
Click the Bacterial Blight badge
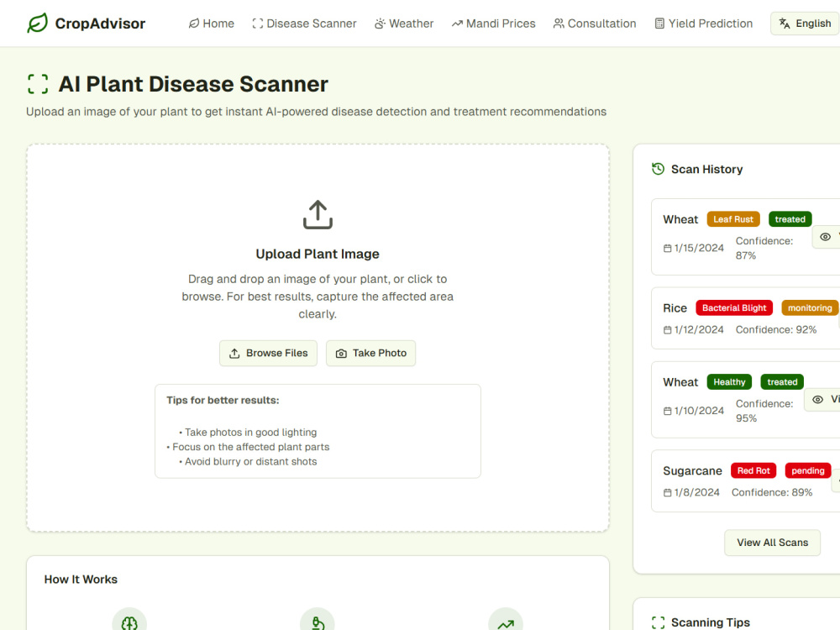(734, 308)
